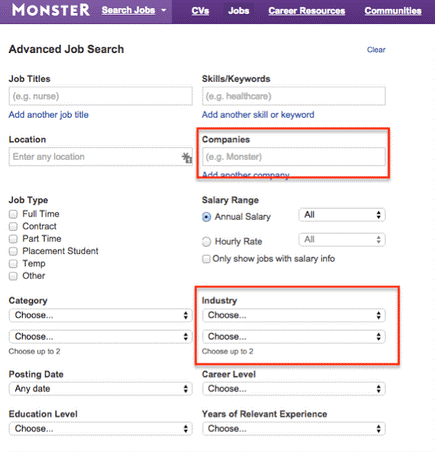436x454 pixels.
Task: Expand the first Category dropdown
Action: point(101,315)
